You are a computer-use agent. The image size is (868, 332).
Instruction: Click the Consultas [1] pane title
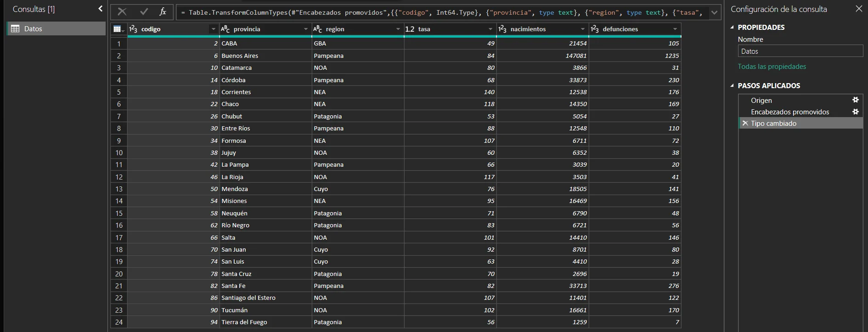[34, 9]
